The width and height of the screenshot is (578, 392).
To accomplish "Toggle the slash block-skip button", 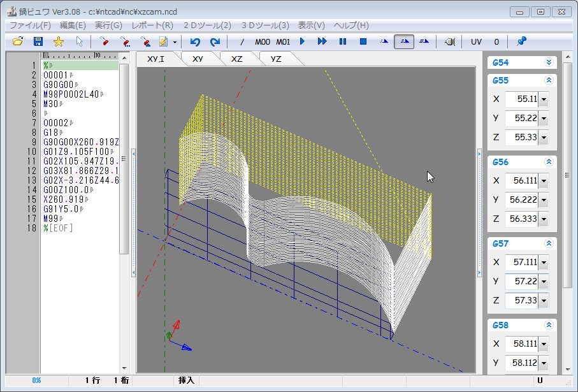I will (x=242, y=41).
